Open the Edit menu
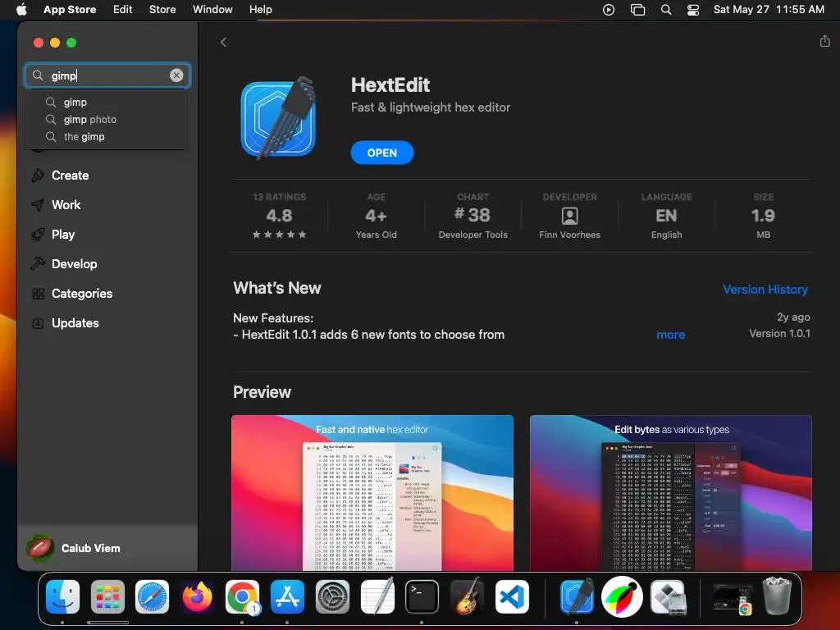The image size is (840, 630). (x=123, y=10)
